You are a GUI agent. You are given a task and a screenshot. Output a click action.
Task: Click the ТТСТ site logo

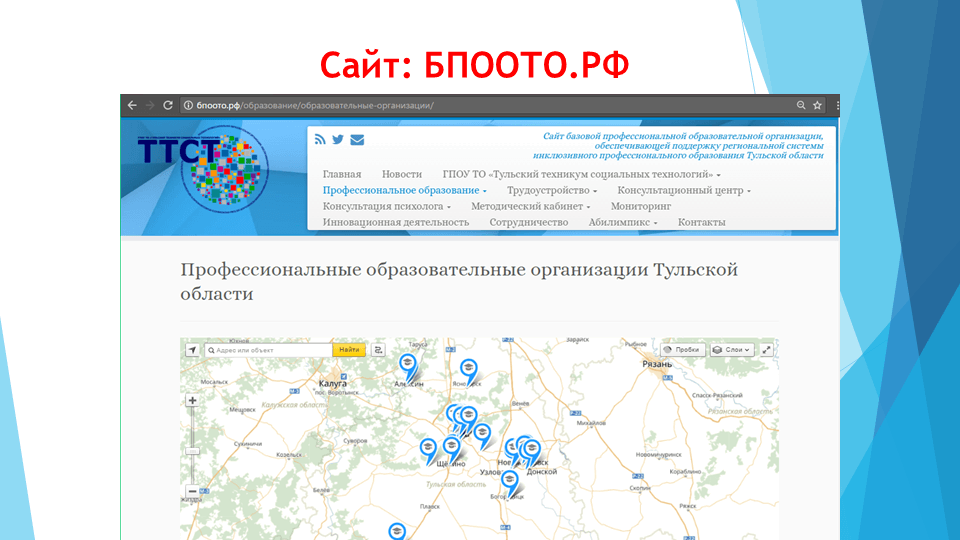coord(203,170)
